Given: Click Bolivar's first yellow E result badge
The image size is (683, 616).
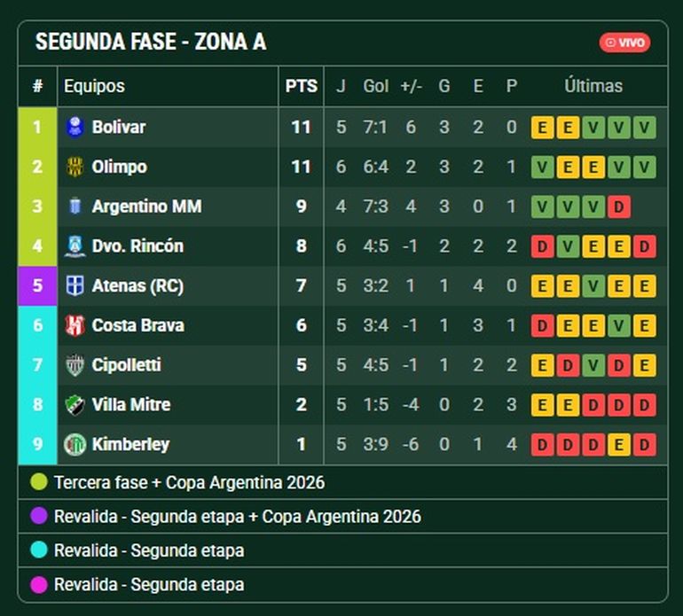Looking at the screenshot, I should click(542, 128).
